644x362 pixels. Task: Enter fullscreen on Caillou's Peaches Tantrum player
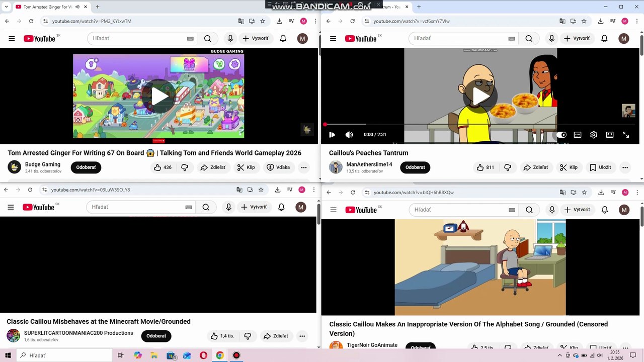tap(626, 135)
